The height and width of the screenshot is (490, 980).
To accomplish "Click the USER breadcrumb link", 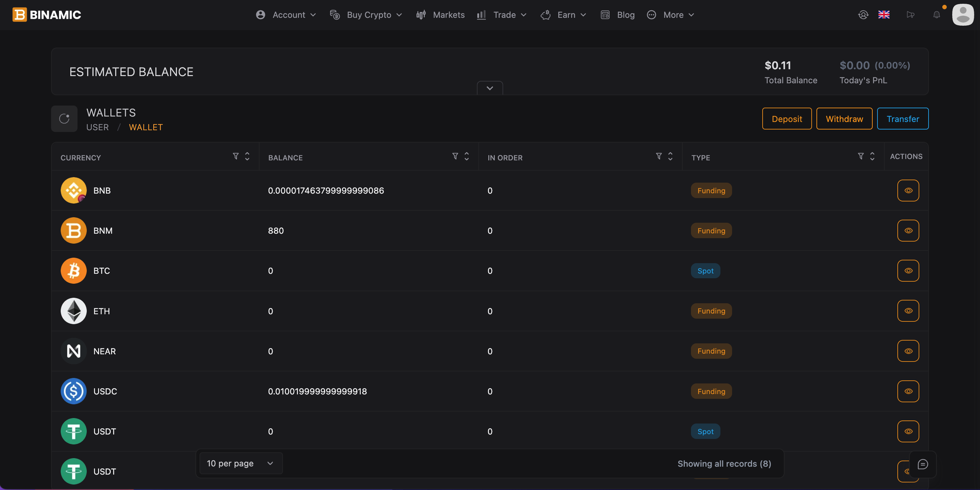I will (97, 127).
